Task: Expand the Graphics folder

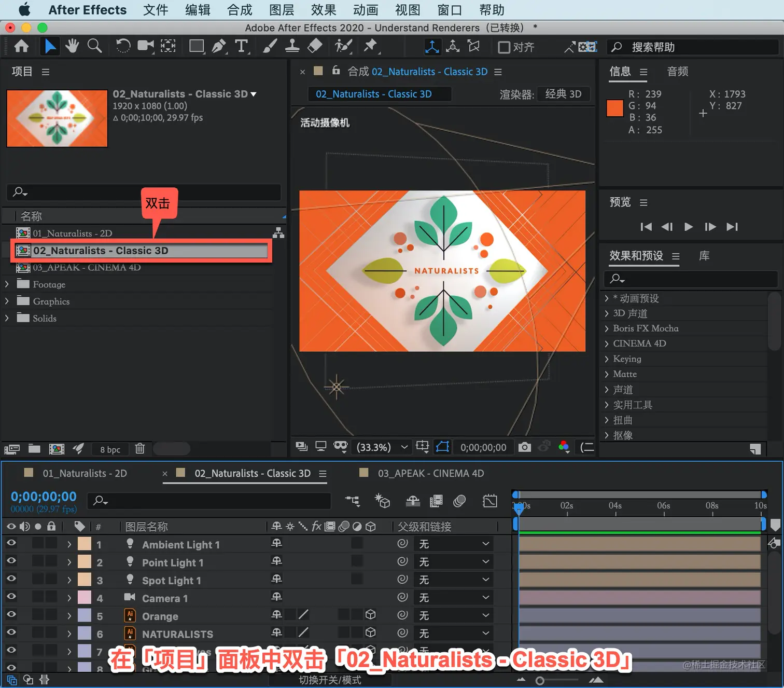Action: 7,301
